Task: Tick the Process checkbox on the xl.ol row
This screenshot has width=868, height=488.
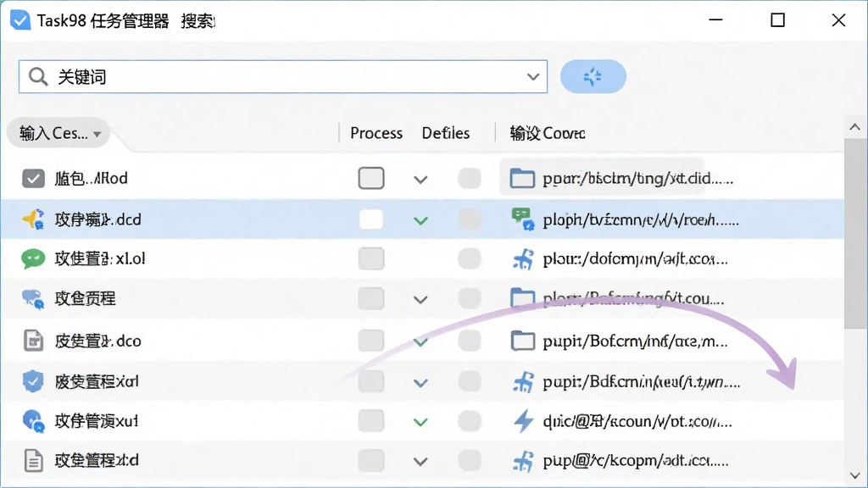Action: point(371,258)
